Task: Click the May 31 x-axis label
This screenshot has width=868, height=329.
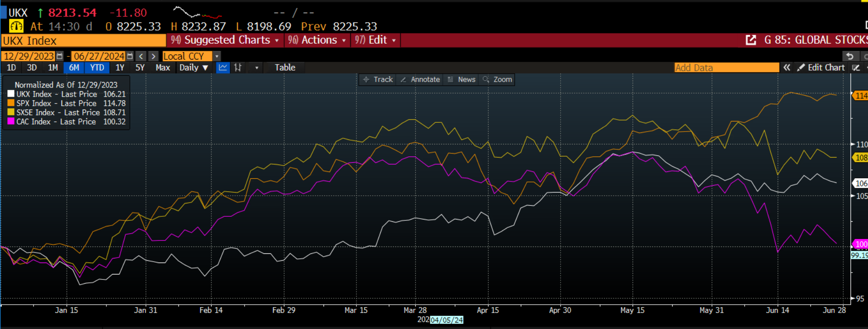Action: click(x=712, y=310)
